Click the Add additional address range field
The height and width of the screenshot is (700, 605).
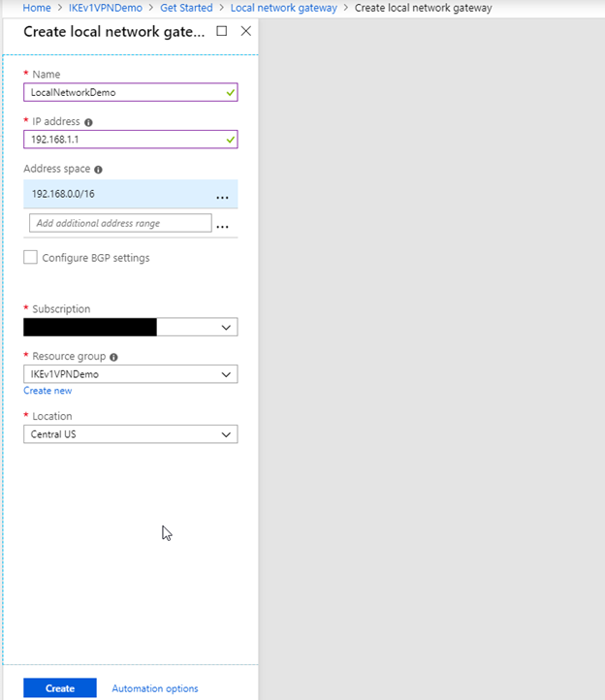[120, 223]
